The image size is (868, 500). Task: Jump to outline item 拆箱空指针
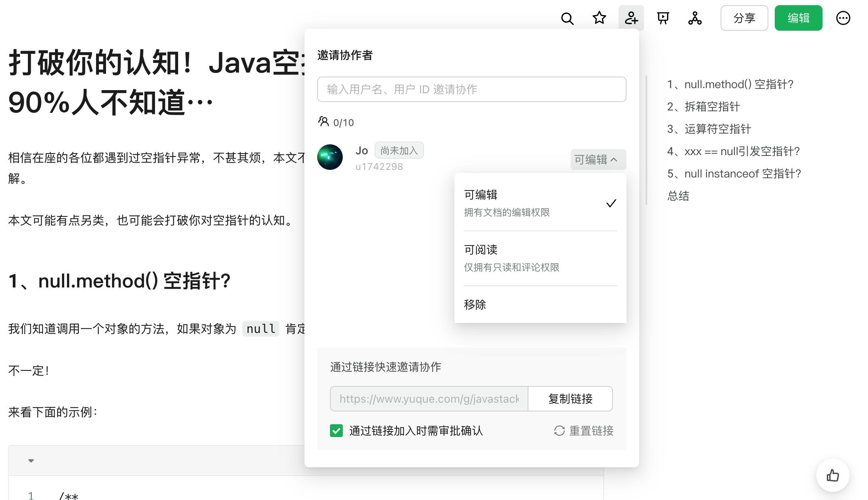[x=703, y=107]
